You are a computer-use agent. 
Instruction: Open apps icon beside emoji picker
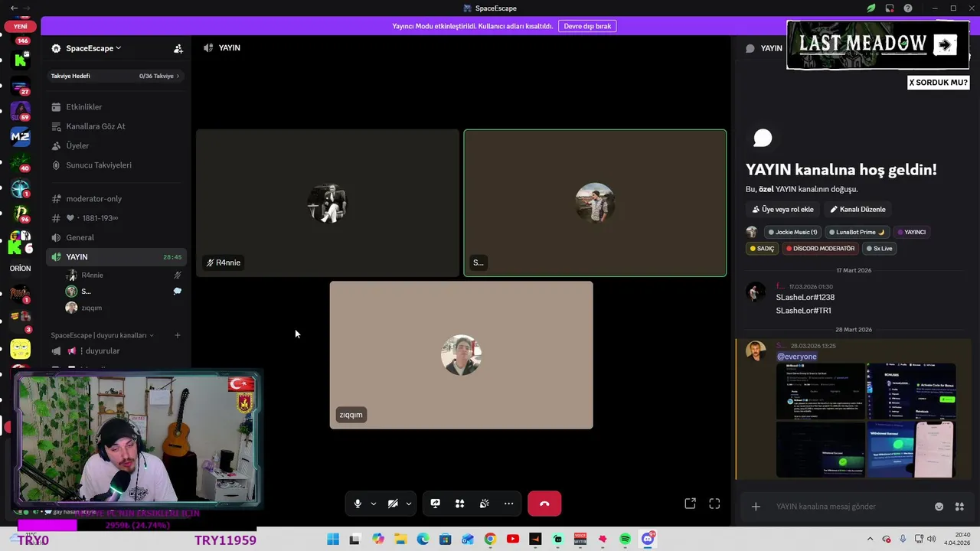(959, 507)
